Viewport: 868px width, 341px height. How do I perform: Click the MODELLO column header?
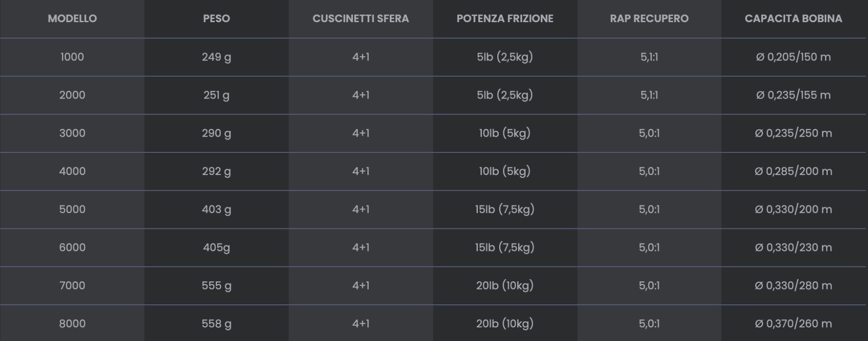pyautogui.click(x=72, y=19)
